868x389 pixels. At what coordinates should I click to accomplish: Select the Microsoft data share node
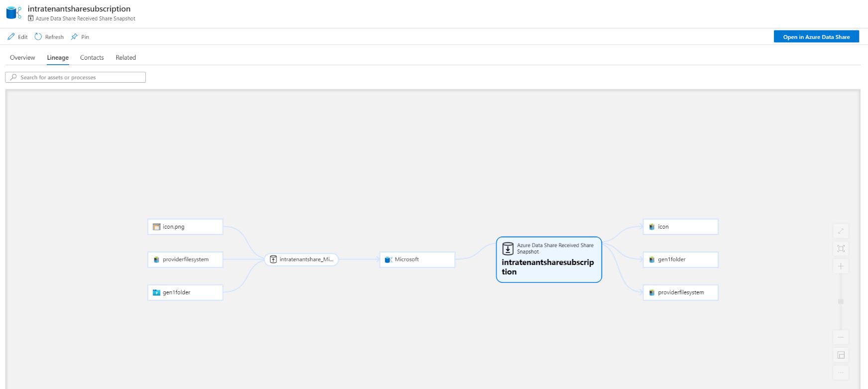[417, 259]
